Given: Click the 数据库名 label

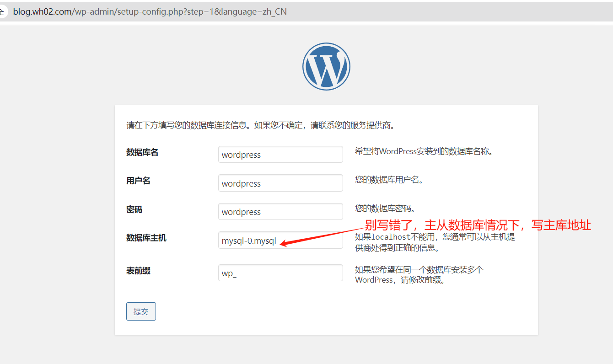Looking at the screenshot, I should coord(142,152).
